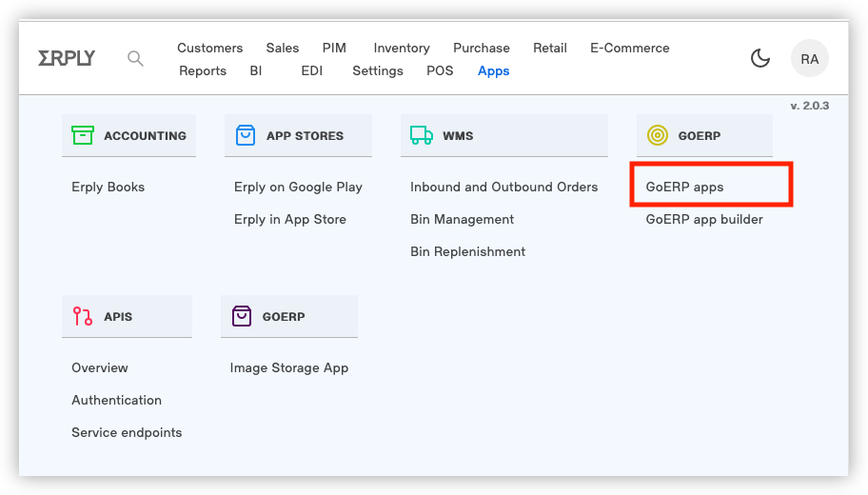
Task: Open Inbound and Outbound Orders
Action: point(503,188)
